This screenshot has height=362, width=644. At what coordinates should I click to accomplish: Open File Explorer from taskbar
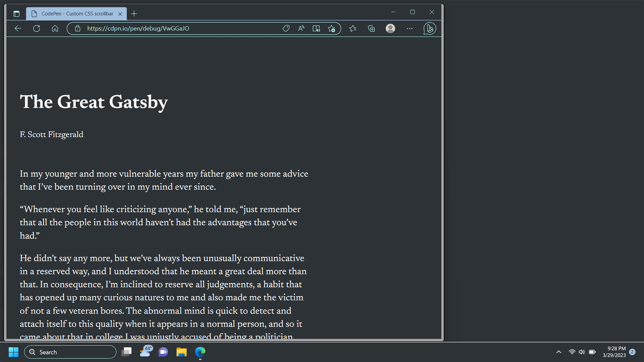[x=182, y=352]
